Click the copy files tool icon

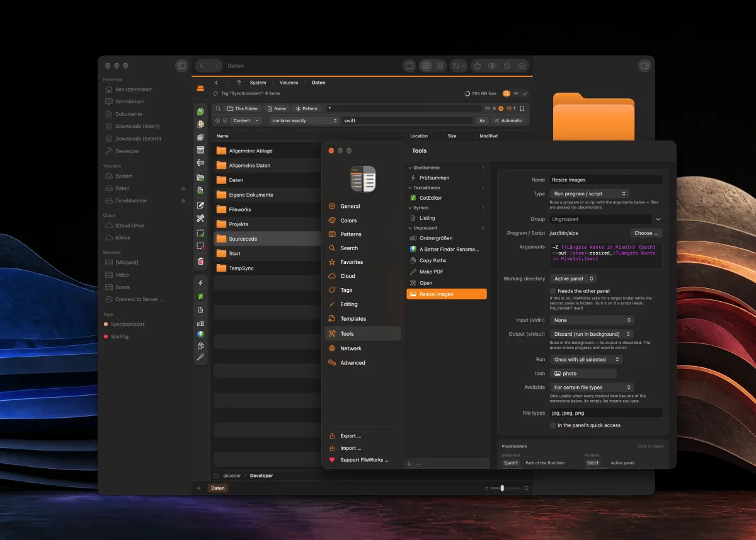point(200,112)
